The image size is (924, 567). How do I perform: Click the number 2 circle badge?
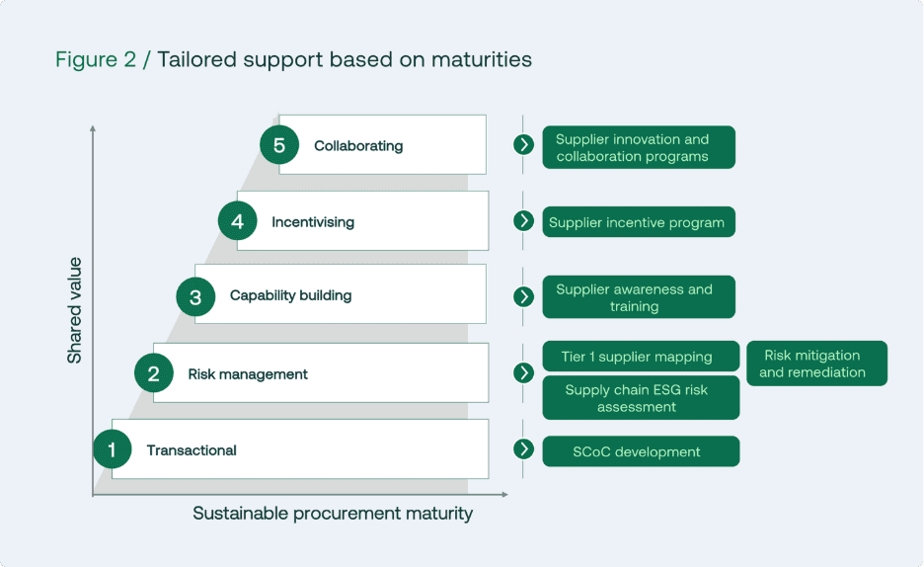(x=154, y=373)
